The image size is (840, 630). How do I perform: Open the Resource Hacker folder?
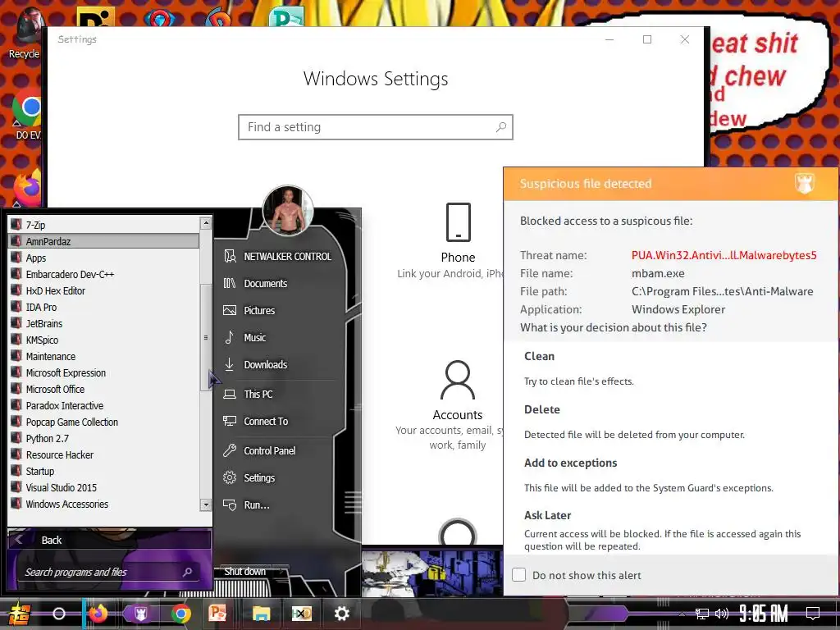(103, 454)
